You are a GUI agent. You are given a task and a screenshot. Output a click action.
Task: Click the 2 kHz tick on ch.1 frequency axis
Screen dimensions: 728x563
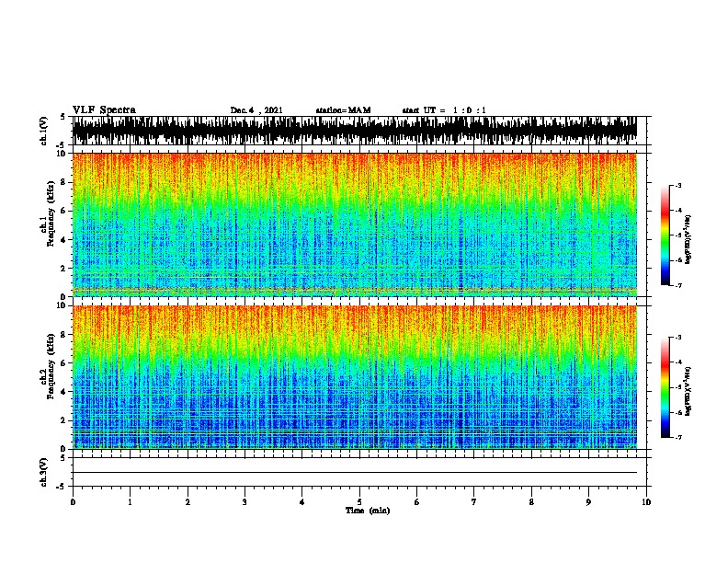(64, 268)
